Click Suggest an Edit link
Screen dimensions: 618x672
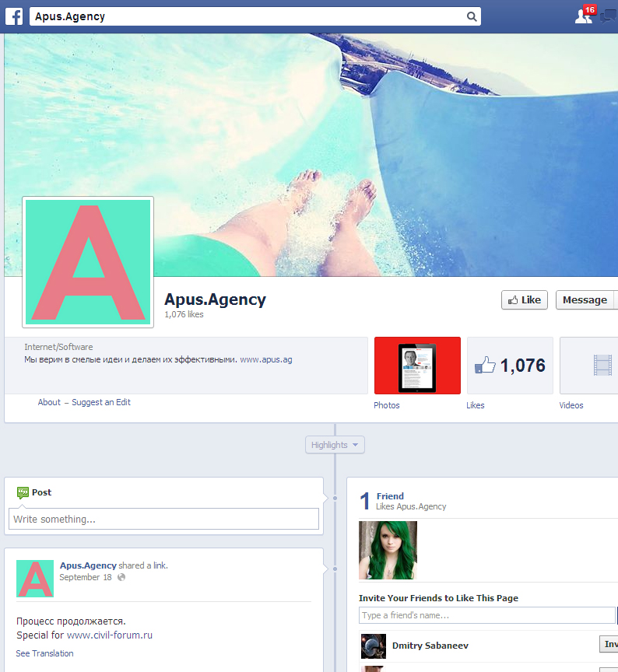(x=101, y=402)
